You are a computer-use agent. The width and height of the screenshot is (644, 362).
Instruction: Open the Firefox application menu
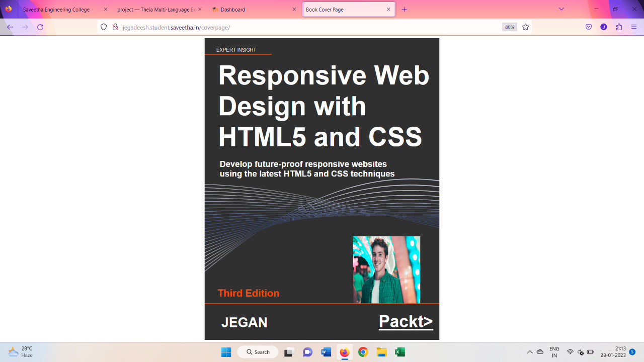(x=634, y=27)
